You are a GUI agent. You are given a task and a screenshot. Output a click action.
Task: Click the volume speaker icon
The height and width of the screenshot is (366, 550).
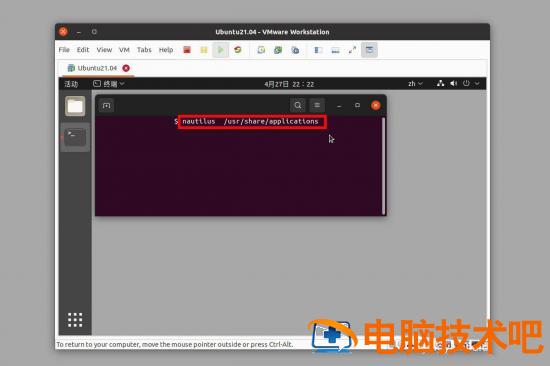click(x=454, y=84)
